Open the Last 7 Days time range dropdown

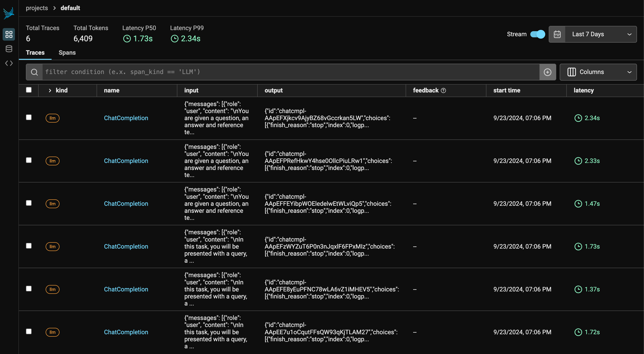pos(601,34)
